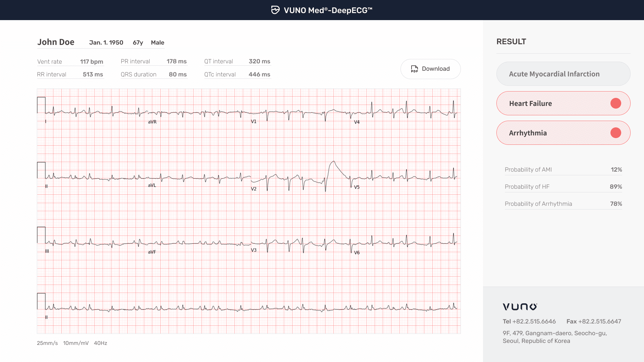Download the ECG report as PDF
This screenshot has height=362, width=644.
pyautogui.click(x=430, y=69)
